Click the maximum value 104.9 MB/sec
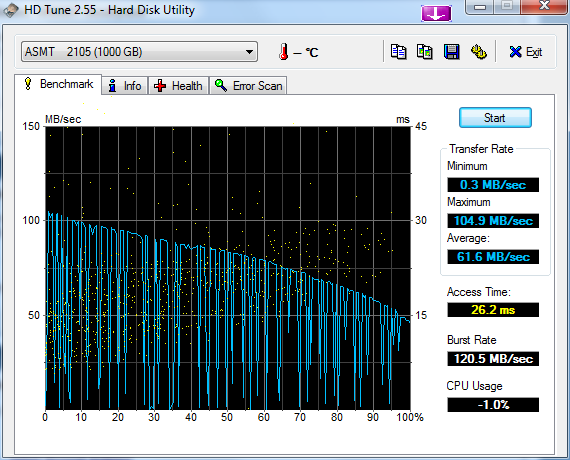 493,221
